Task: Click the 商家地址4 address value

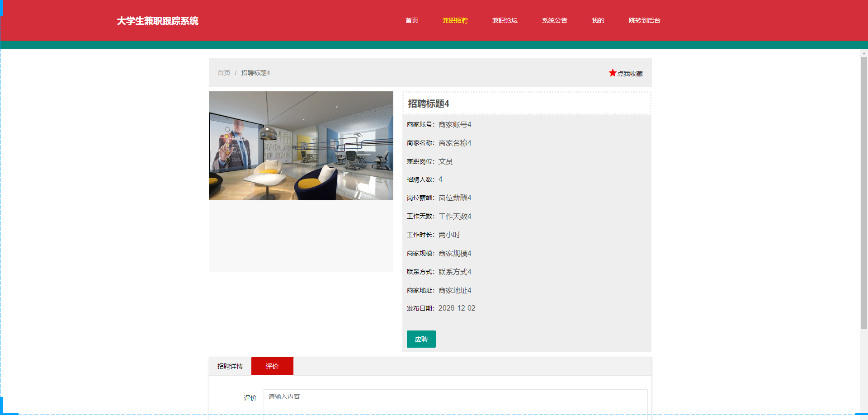Action: tap(455, 290)
